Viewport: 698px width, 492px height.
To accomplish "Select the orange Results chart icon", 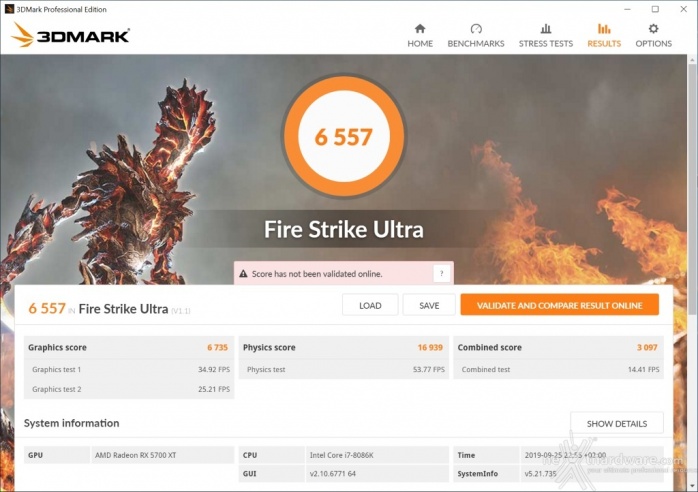I will 604,29.
